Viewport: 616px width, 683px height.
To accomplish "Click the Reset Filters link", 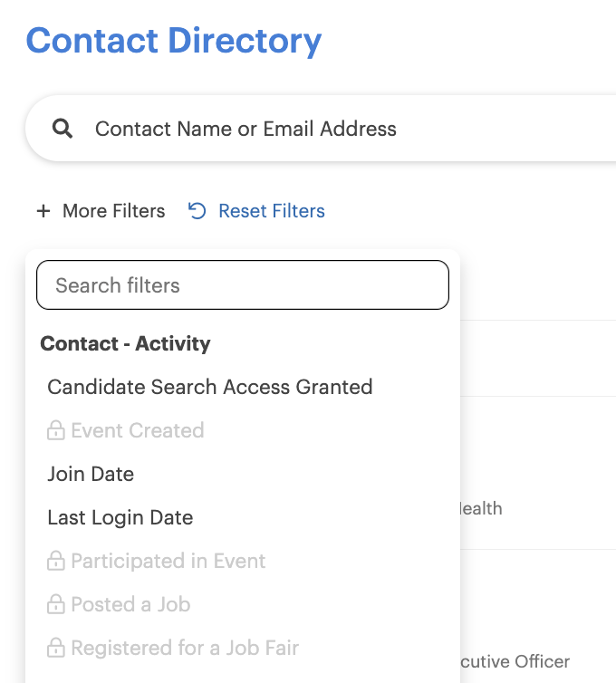I will click(256, 211).
